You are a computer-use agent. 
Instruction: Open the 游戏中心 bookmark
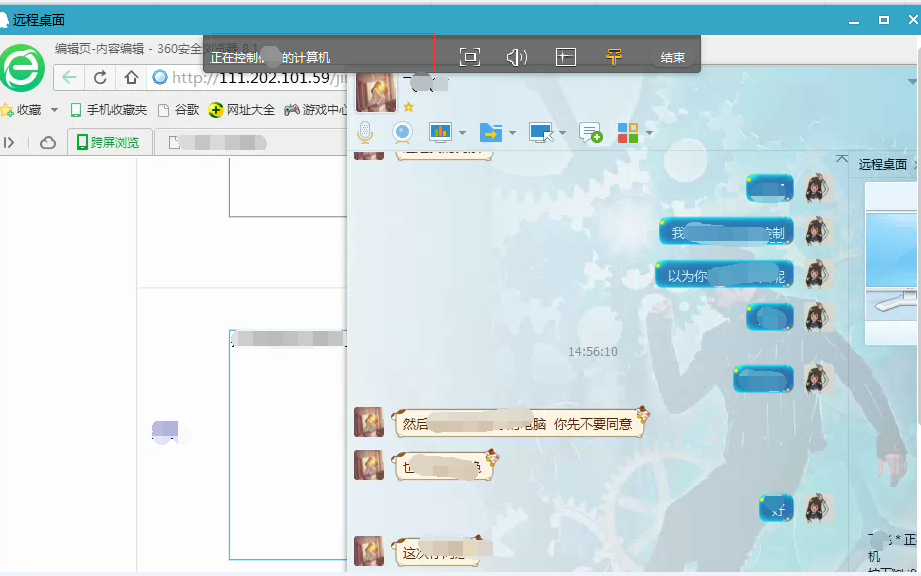point(316,110)
